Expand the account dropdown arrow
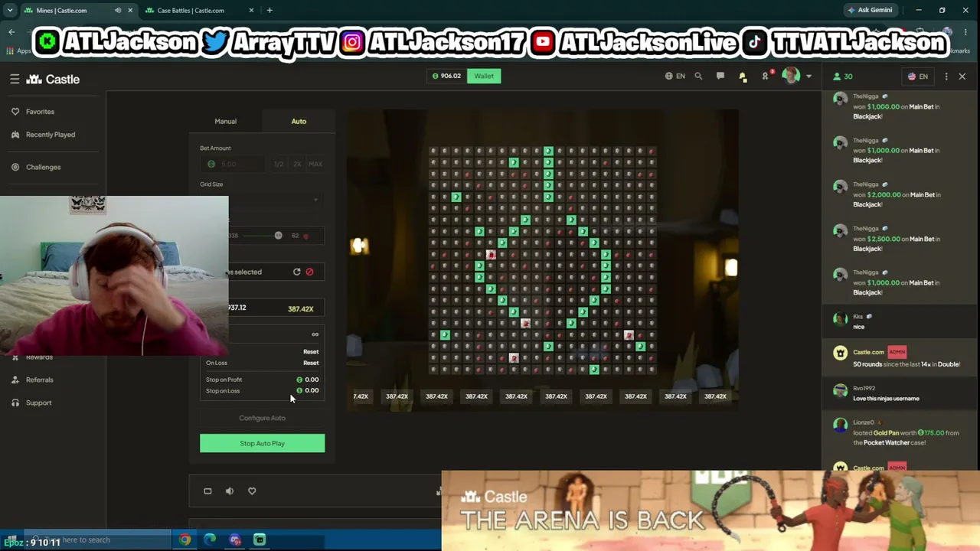 (x=808, y=77)
